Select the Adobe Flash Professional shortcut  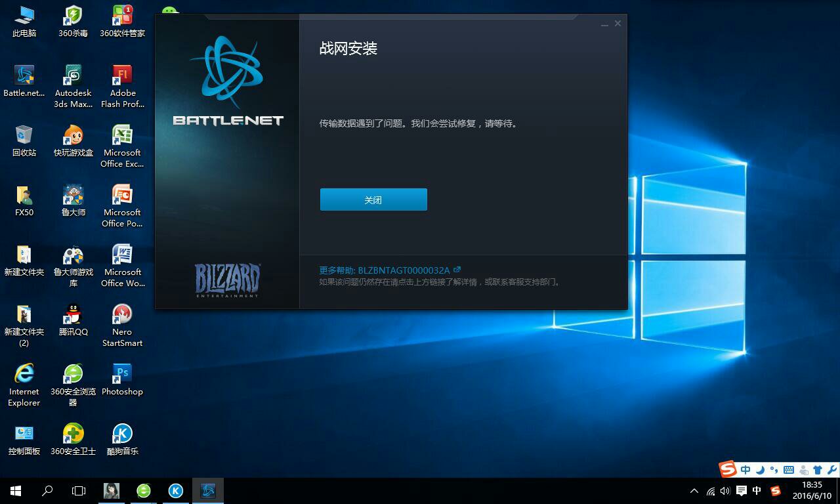coord(122,87)
